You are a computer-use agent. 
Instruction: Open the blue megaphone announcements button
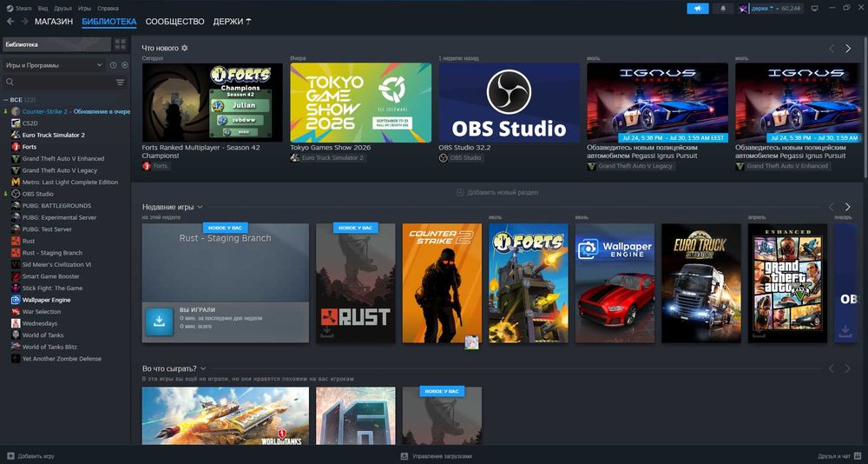click(x=698, y=9)
